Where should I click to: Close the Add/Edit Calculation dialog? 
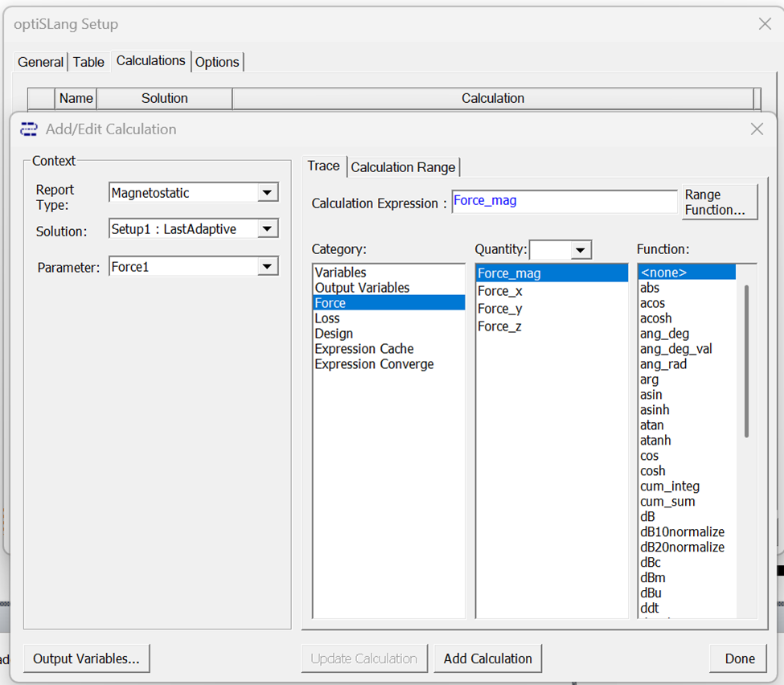(x=757, y=129)
